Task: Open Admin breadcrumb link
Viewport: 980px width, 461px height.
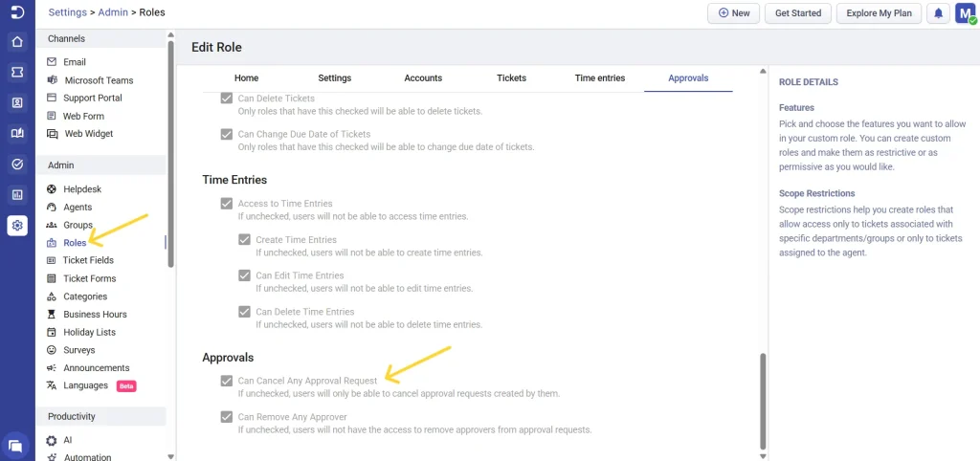Action: pyautogui.click(x=113, y=12)
